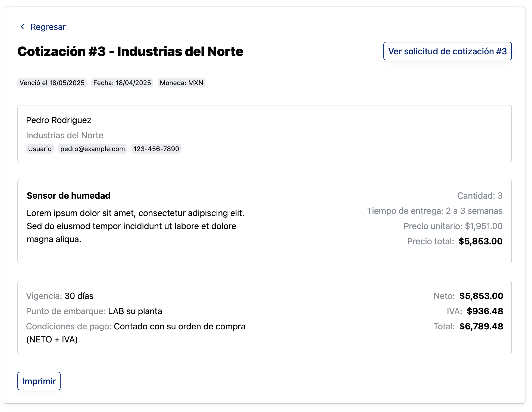The width and height of the screenshot is (532, 412).
Task: Click the Imprimir button
Action: coord(39,381)
